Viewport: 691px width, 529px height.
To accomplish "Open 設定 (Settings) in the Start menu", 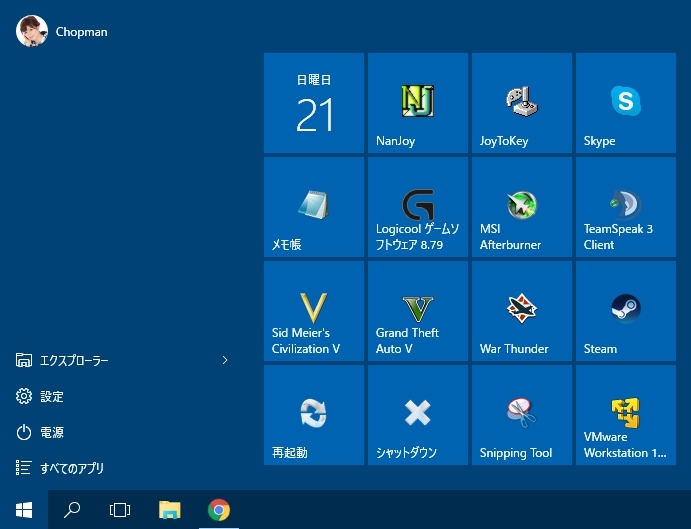I will click(x=52, y=397).
